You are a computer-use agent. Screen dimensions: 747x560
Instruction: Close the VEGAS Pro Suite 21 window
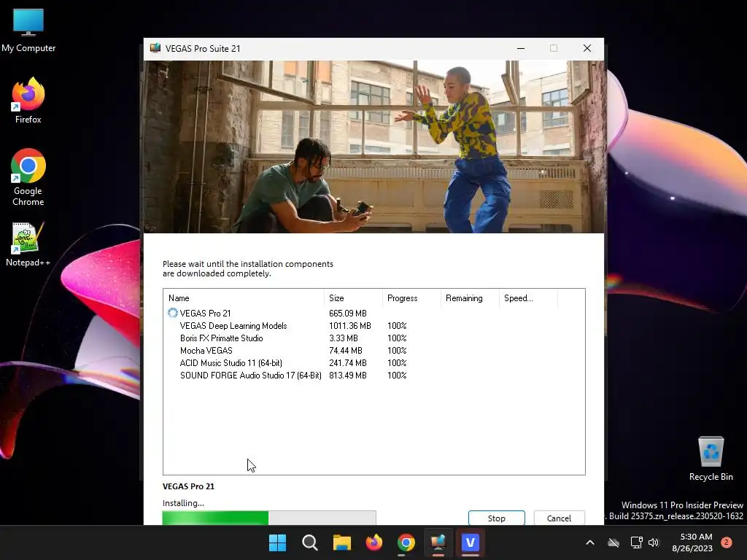(x=587, y=48)
